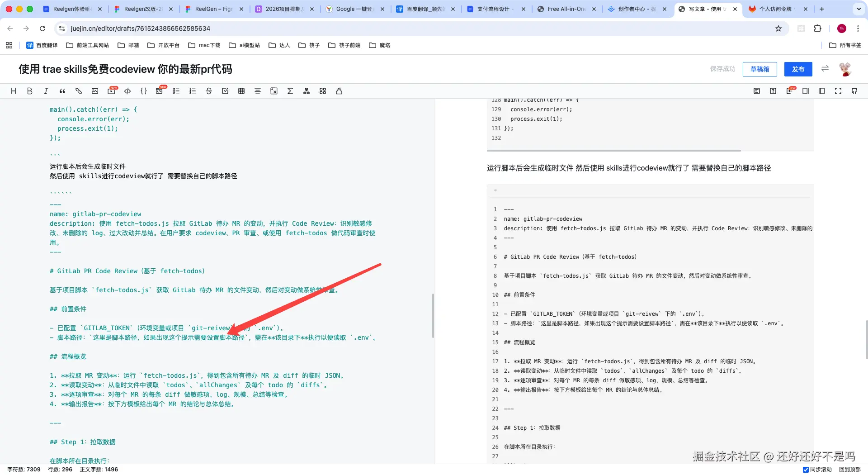The width and height of the screenshot is (868, 475).
Task: Open the import tool marked NEW
Action: pos(789,91)
